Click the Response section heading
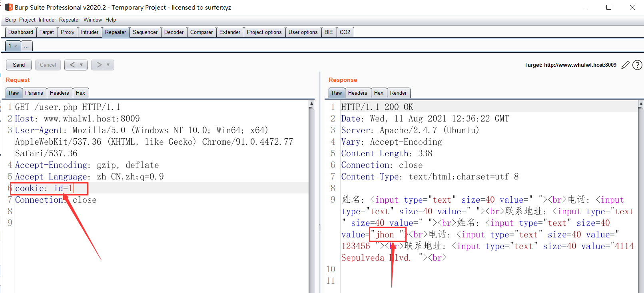Viewport: 644px width, 293px height. (343, 80)
